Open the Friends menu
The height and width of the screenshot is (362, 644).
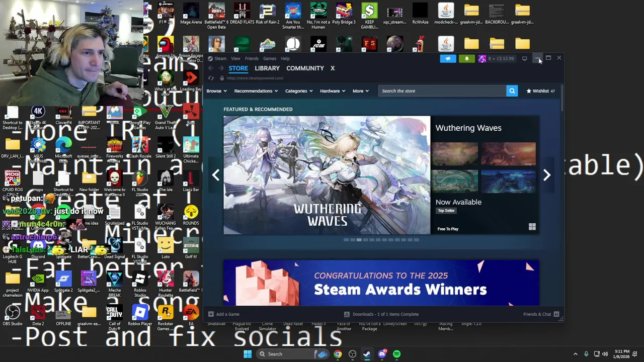[252, 58]
